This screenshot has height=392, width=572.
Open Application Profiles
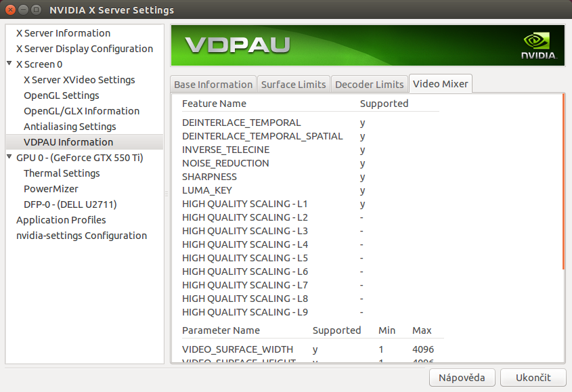[x=61, y=220]
